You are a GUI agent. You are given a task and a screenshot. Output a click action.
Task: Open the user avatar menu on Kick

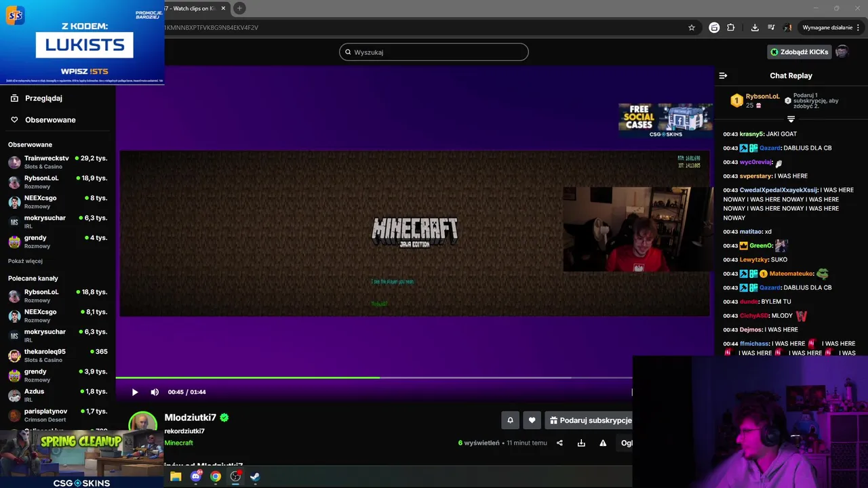[x=842, y=52]
